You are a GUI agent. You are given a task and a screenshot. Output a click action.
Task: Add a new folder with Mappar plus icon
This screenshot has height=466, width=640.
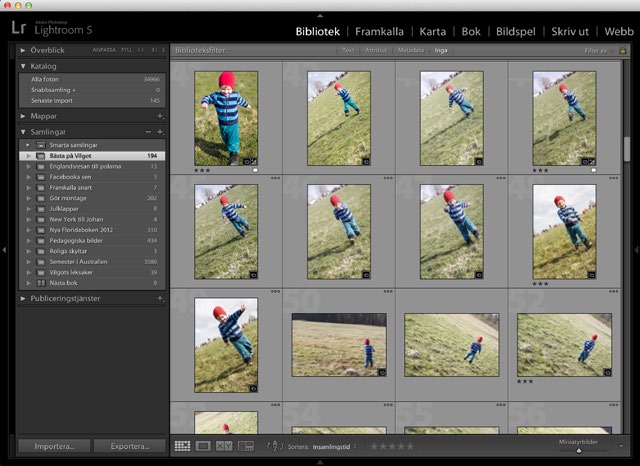(160, 116)
